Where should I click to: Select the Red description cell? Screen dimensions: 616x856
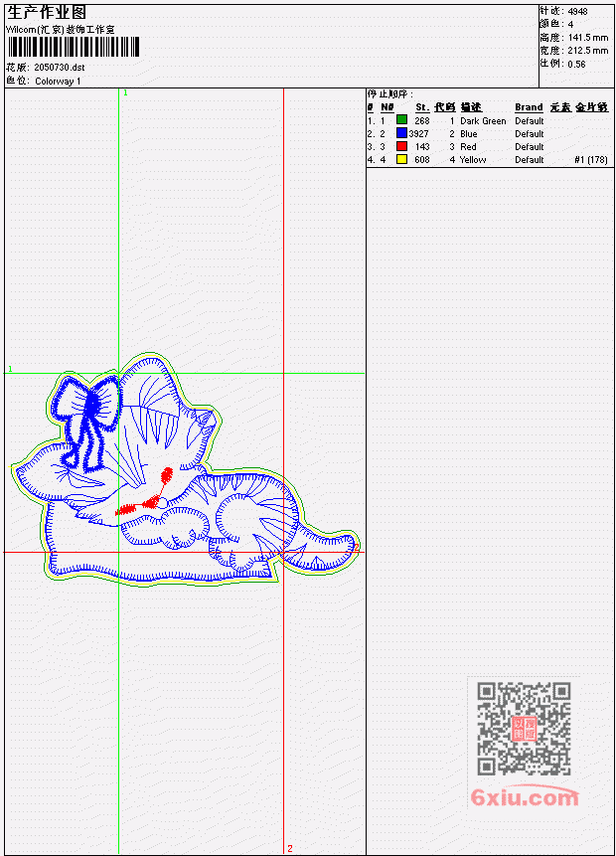tap(468, 147)
